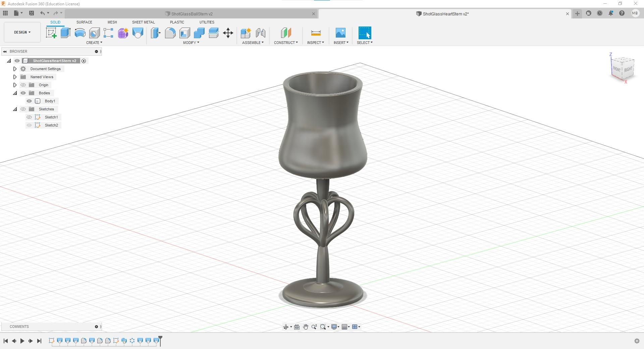Click the circular pattern feature in timeline
Viewport: 644px width, 349px height.
pyautogui.click(x=132, y=341)
